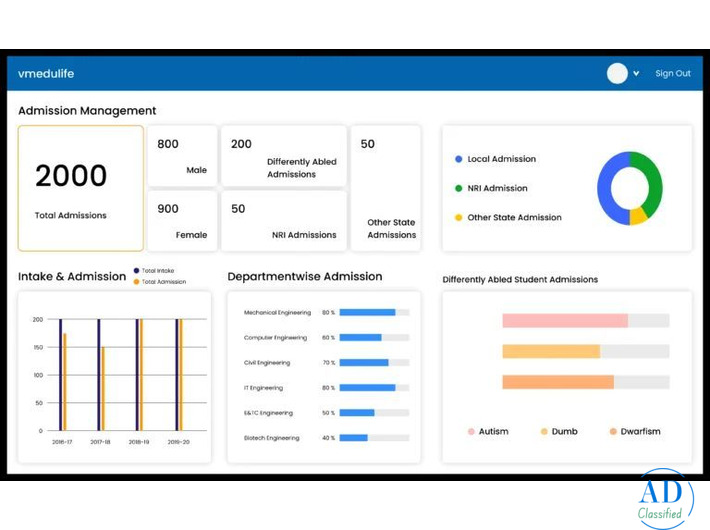
Task: Select the 800 Male card
Action: (182, 156)
